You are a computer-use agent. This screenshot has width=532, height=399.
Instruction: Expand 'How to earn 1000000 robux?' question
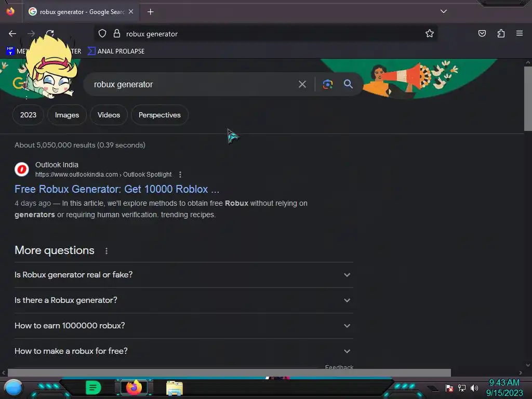pos(183,326)
